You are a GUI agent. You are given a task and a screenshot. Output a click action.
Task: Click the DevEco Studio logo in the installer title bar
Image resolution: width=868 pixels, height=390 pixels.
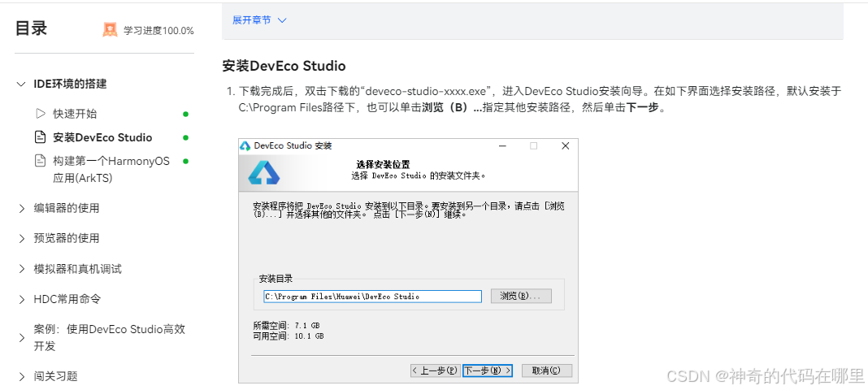click(x=245, y=146)
